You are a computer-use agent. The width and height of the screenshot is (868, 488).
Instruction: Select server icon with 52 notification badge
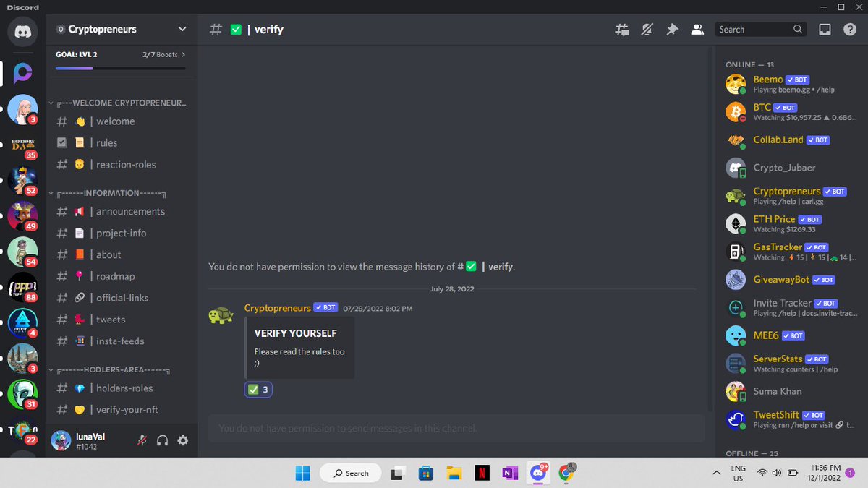22,180
